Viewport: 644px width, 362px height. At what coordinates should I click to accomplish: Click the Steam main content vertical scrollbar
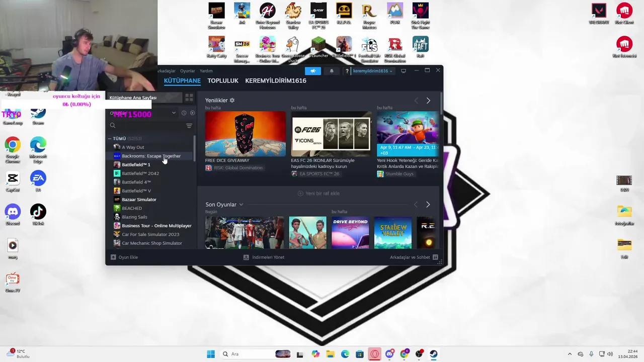click(441, 103)
